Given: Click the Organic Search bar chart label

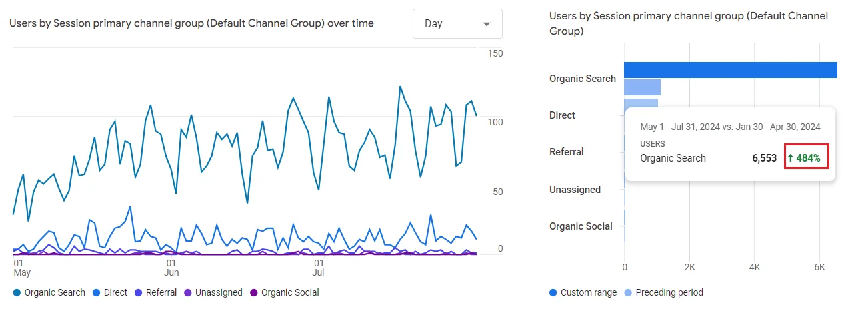Looking at the screenshot, I should pos(582,79).
